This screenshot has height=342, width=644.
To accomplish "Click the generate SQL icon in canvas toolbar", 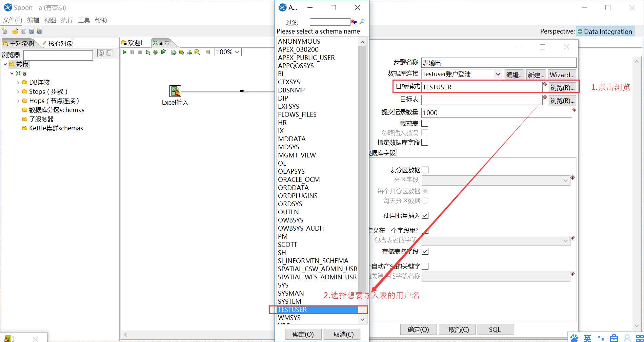I will coord(189,52).
